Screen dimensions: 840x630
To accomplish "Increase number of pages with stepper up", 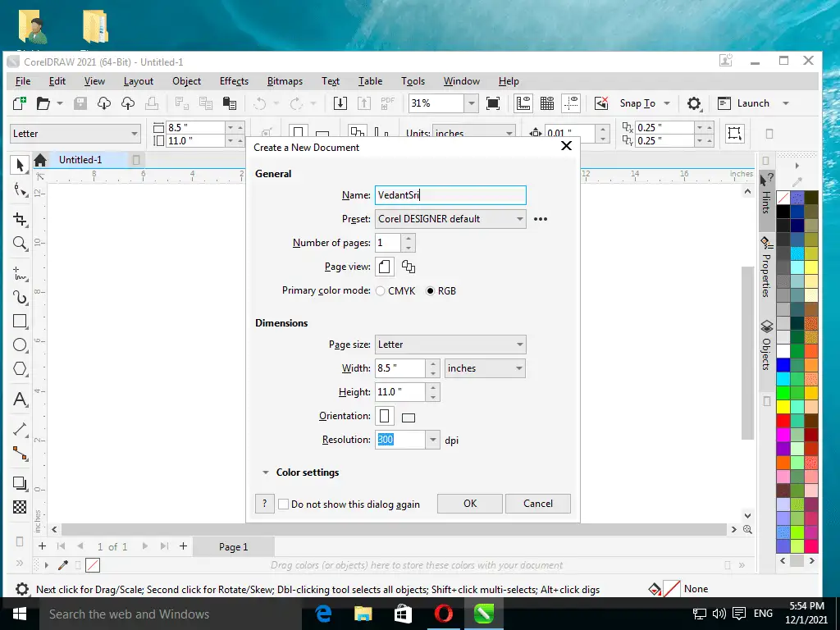I will (409, 239).
